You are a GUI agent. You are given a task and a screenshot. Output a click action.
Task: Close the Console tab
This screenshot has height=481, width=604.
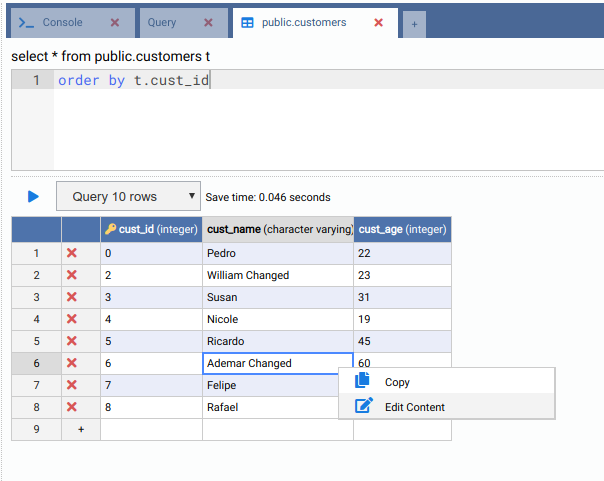(x=114, y=22)
